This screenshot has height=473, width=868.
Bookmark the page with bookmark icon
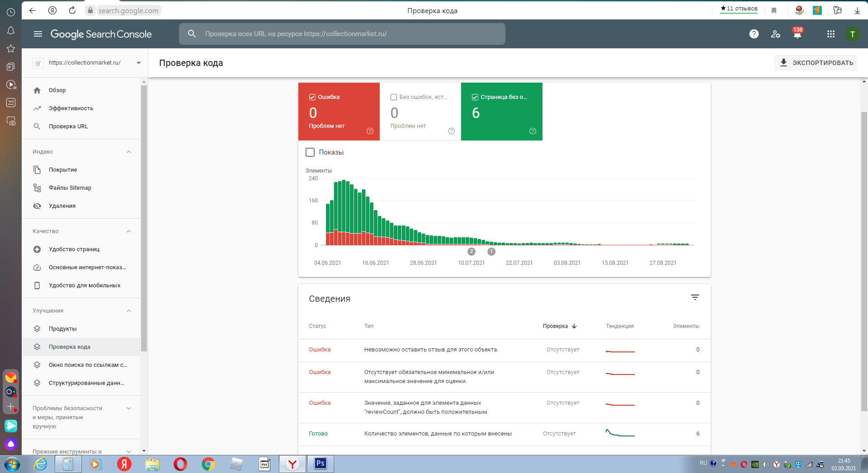pos(774,10)
